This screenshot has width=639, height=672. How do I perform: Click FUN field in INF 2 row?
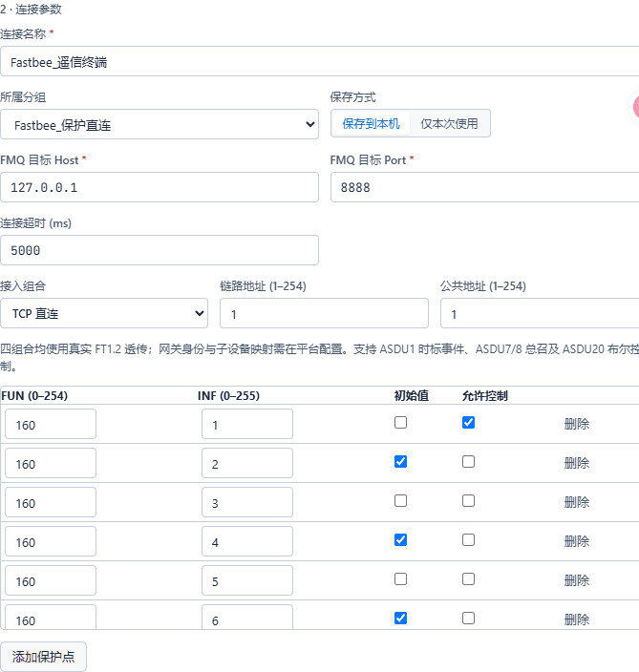tap(51, 463)
